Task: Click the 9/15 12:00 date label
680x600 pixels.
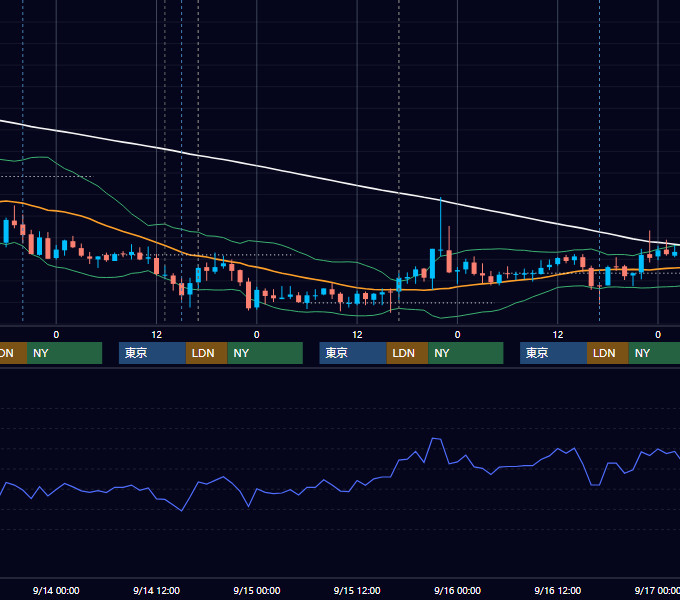Action: (357, 590)
